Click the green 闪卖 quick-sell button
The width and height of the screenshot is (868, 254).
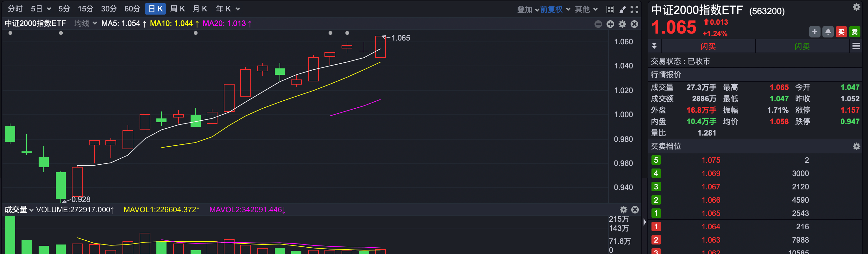802,46
